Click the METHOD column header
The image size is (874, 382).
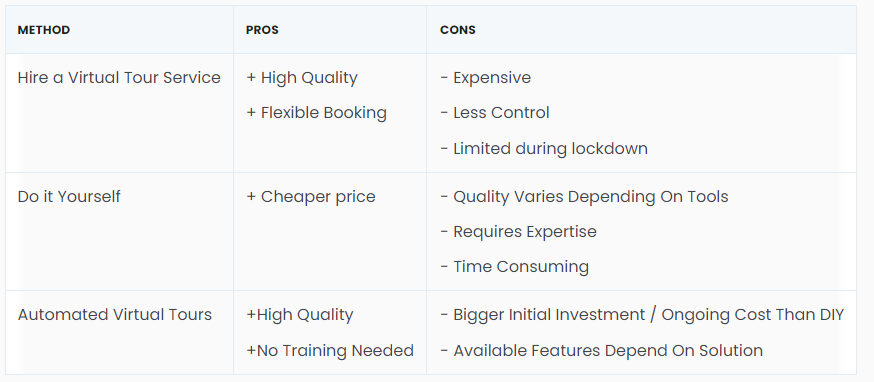(x=43, y=30)
